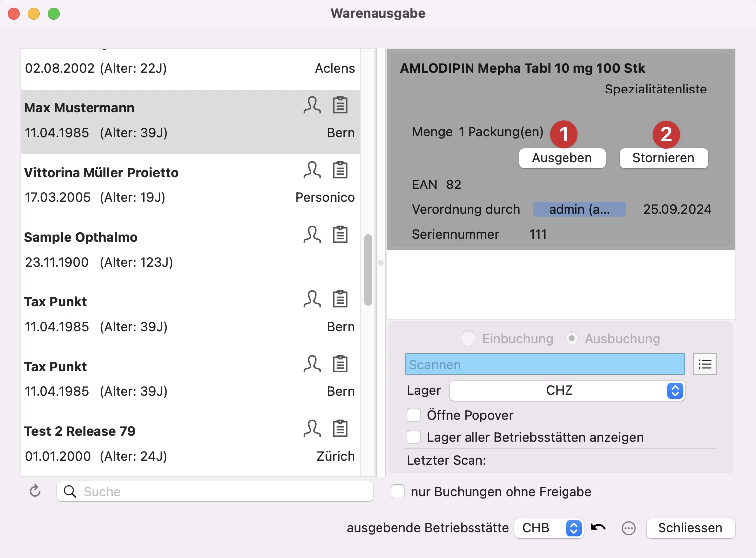The image size is (756, 558).
Task: Select patient Test 2 Release 79
Action: tap(190, 445)
